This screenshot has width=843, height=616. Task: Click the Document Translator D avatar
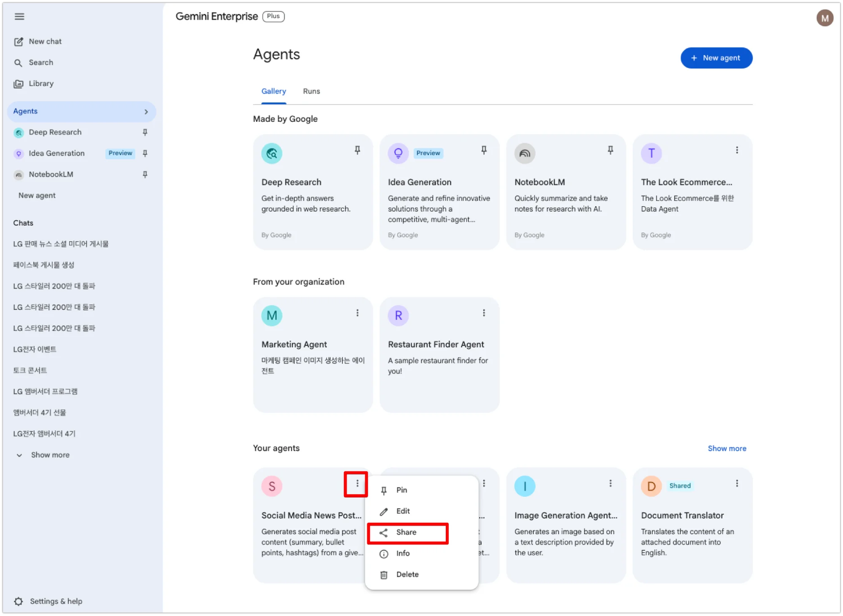pos(652,487)
